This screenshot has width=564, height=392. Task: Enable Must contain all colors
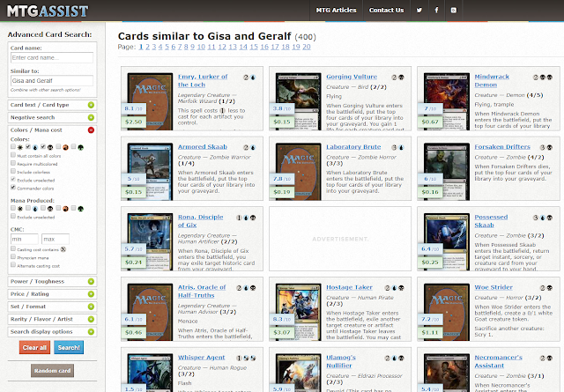click(13, 155)
